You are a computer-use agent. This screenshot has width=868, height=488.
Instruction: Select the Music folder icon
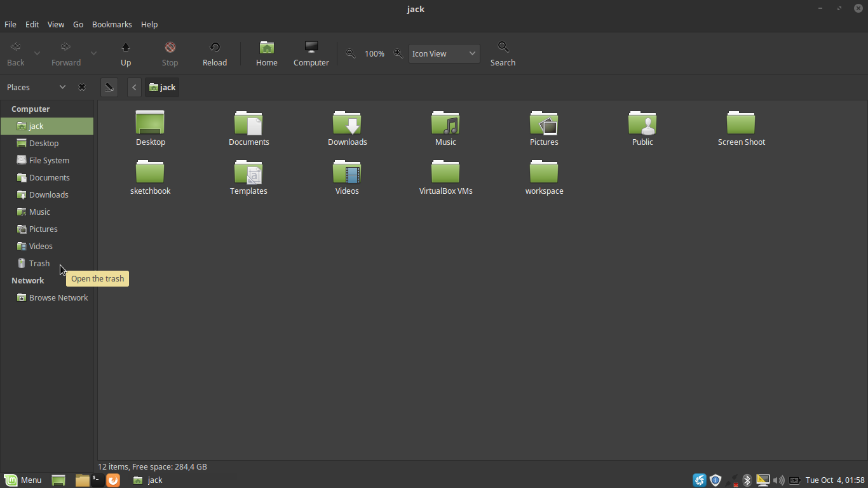click(445, 128)
